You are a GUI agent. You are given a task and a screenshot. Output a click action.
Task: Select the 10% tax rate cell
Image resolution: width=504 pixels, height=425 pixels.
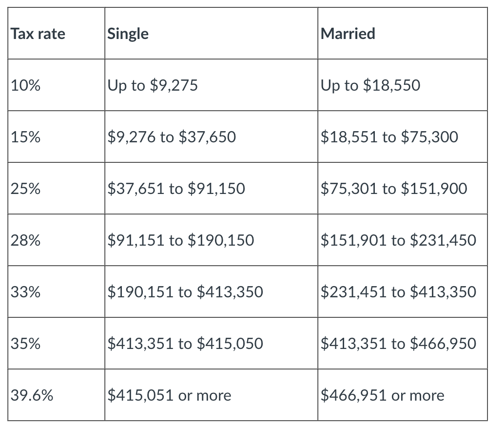click(x=26, y=85)
